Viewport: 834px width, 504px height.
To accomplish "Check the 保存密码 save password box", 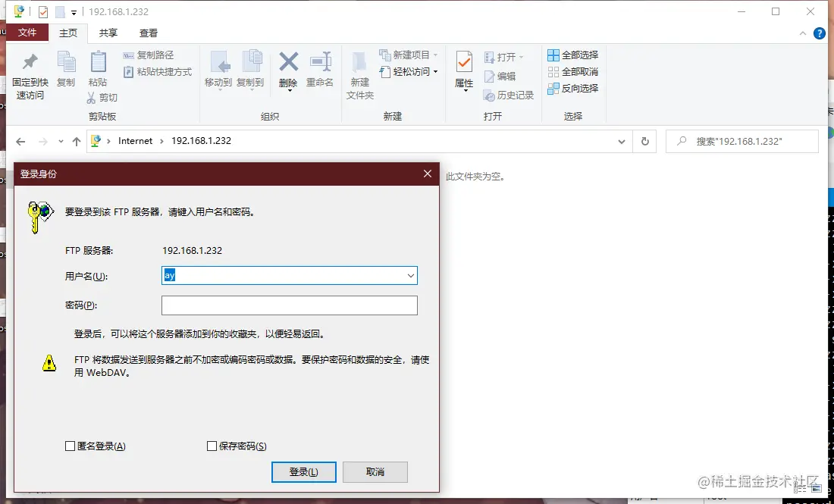I will click(x=212, y=446).
